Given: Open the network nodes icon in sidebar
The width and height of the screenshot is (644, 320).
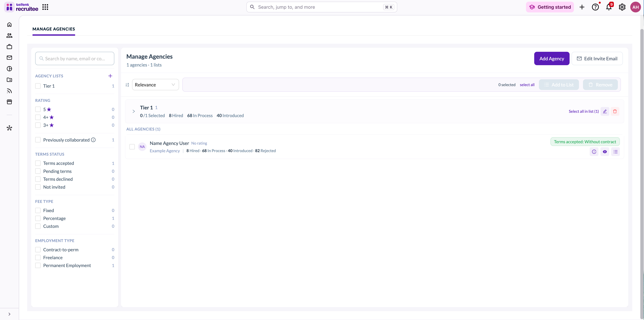Looking at the screenshot, I should tap(9, 128).
